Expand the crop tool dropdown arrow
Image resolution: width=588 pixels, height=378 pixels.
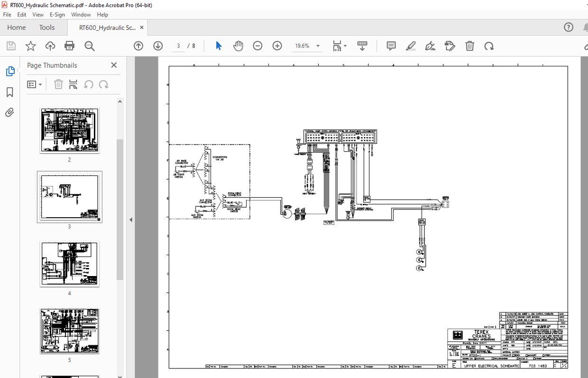tap(345, 46)
